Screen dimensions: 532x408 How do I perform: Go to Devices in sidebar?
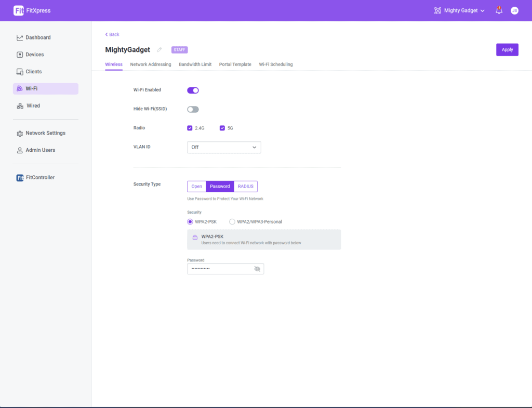34,55
